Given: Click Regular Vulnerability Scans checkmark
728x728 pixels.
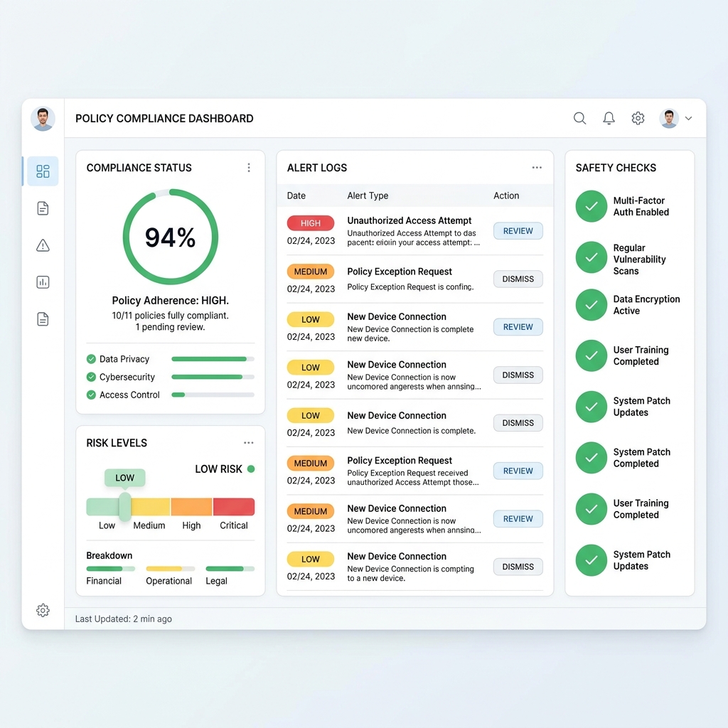Looking at the screenshot, I should click(591, 257).
